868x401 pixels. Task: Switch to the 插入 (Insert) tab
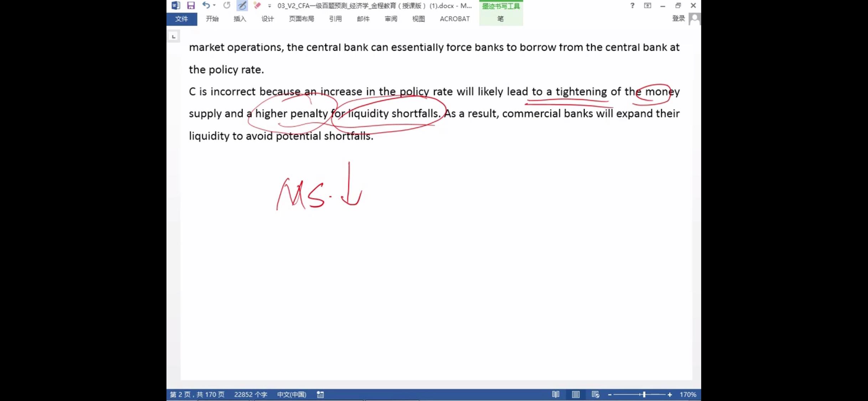click(239, 19)
